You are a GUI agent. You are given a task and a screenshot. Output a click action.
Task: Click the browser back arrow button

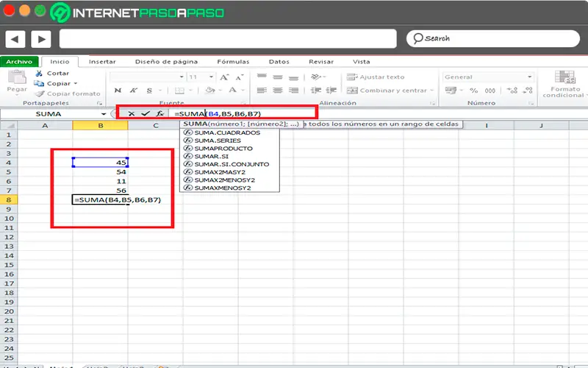click(x=15, y=39)
